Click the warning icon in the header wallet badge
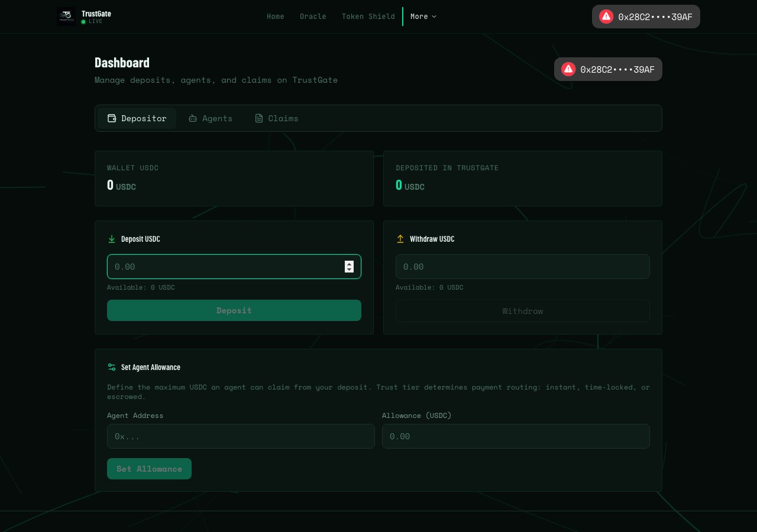Viewport: 757px width, 532px height. (606, 17)
